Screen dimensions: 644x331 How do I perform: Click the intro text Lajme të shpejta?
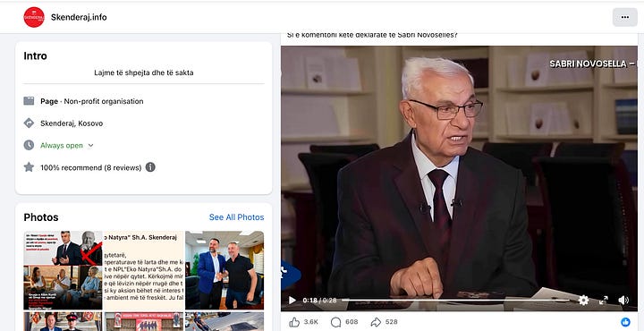(x=144, y=72)
